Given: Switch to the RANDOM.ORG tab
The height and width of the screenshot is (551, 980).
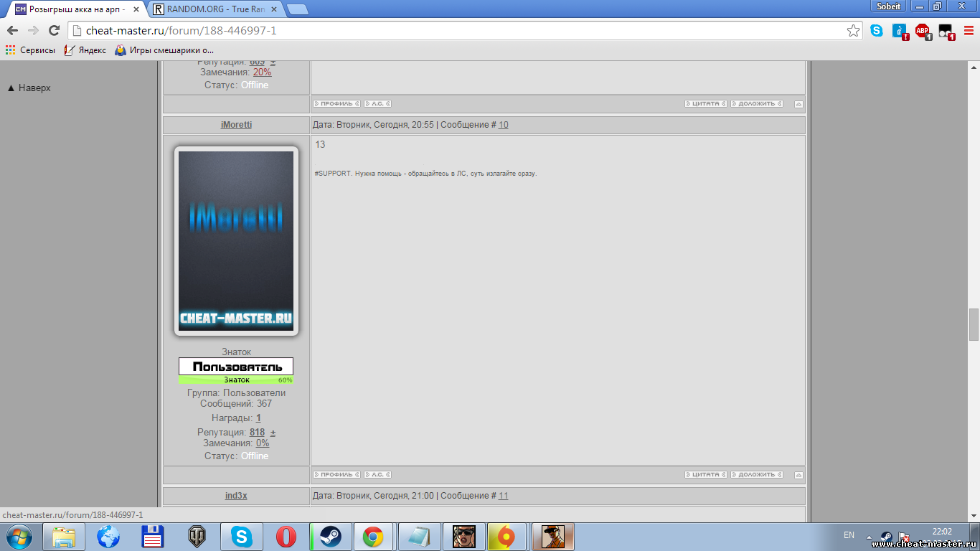Looking at the screenshot, I should pyautogui.click(x=215, y=9).
